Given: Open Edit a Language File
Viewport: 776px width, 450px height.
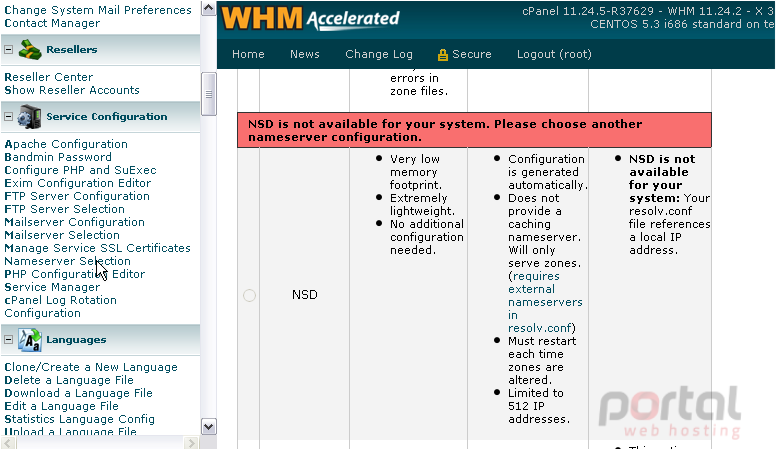Looking at the screenshot, I should tap(61, 406).
